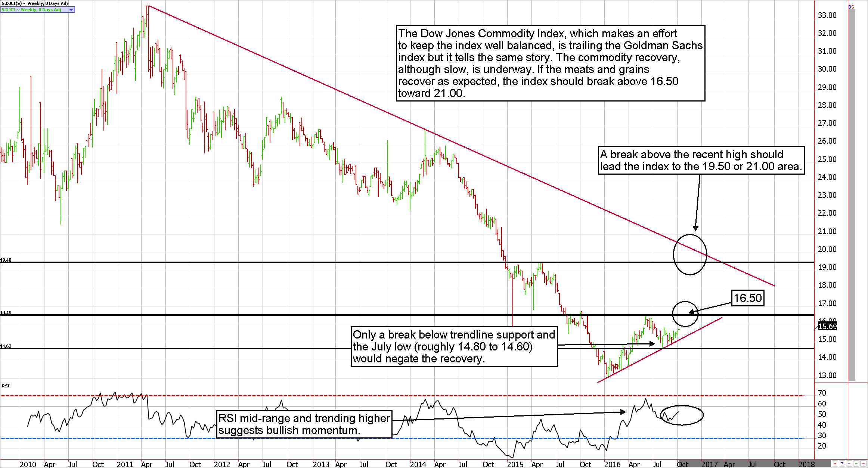Select the break above recent high annotation
This screenshot has height=468, width=868.
click(701, 160)
